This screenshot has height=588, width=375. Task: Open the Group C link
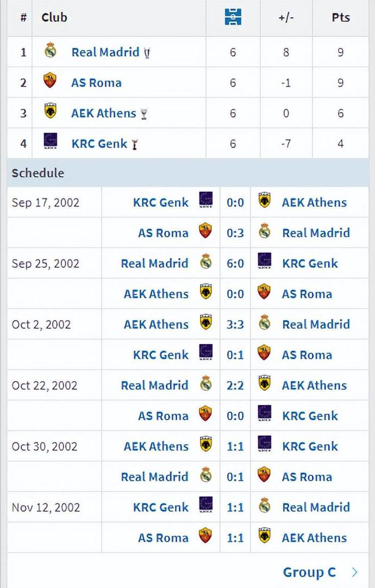click(x=309, y=572)
